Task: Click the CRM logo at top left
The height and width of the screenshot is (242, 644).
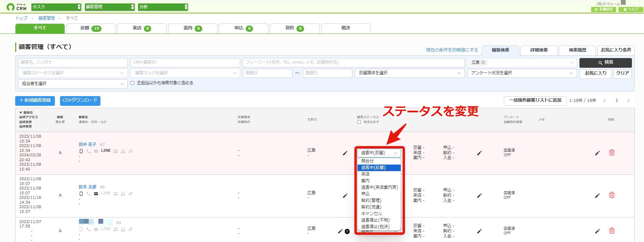Action: click(x=17, y=7)
